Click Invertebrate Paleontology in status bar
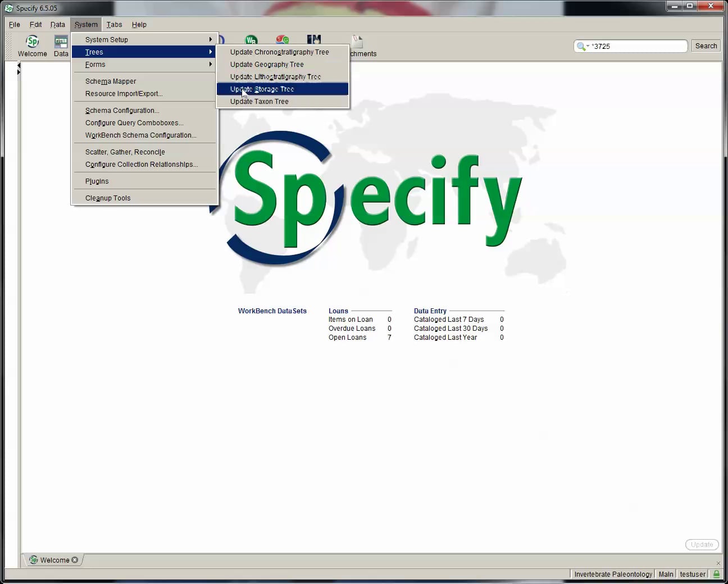Viewport: 728px width, 584px height. tap(613, 574)
